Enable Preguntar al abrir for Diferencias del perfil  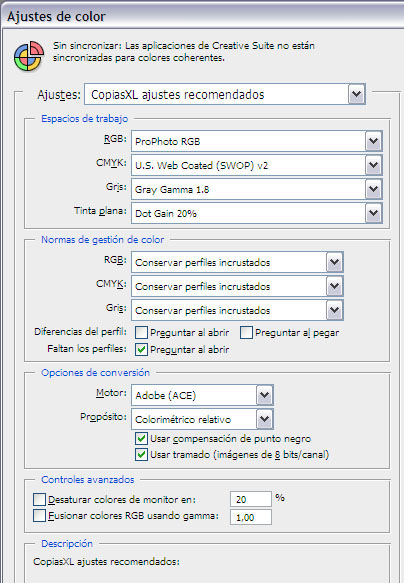tap(141, 332)
